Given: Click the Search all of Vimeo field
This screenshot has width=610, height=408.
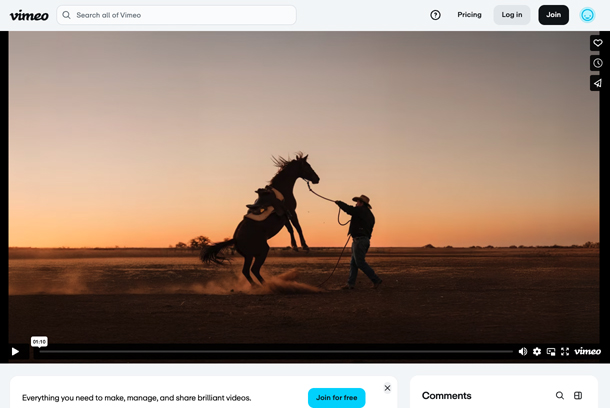Looking at the screenshot, I should (x=177, y=15).
